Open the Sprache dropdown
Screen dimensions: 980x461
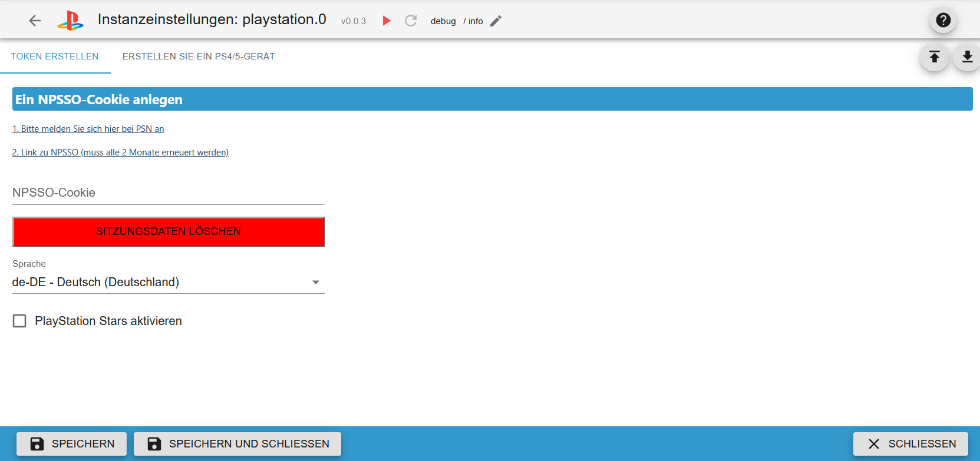(x=169, y=282)
